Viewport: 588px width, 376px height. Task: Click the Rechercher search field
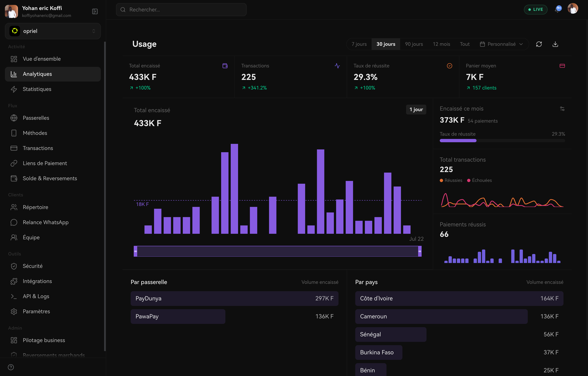pos(181,10)
